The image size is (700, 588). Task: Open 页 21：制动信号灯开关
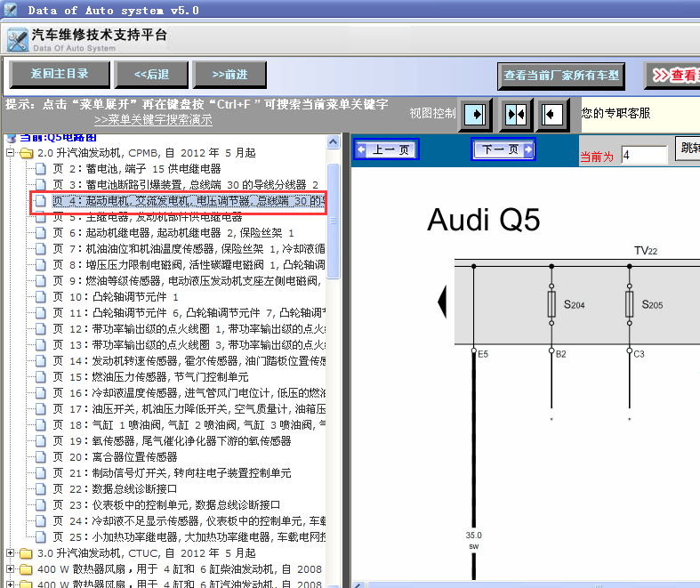tap(172, 473)
